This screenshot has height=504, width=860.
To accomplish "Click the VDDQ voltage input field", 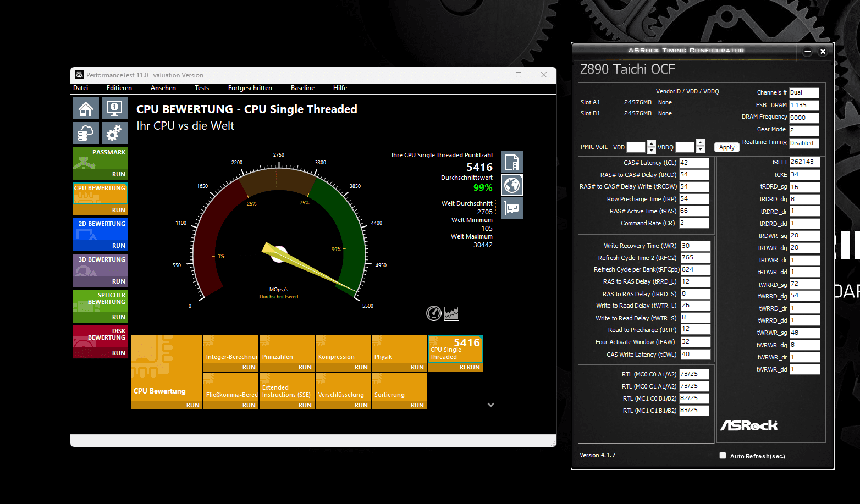I will [685, 147].
